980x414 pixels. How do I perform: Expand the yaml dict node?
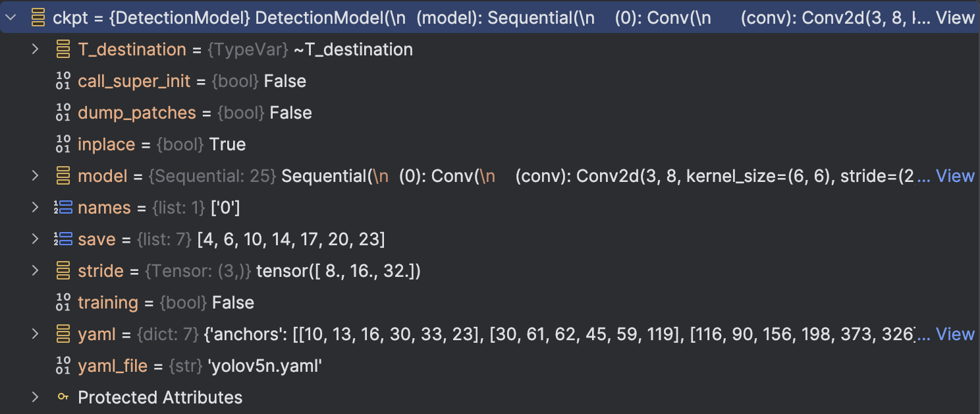tap(35, 334)
